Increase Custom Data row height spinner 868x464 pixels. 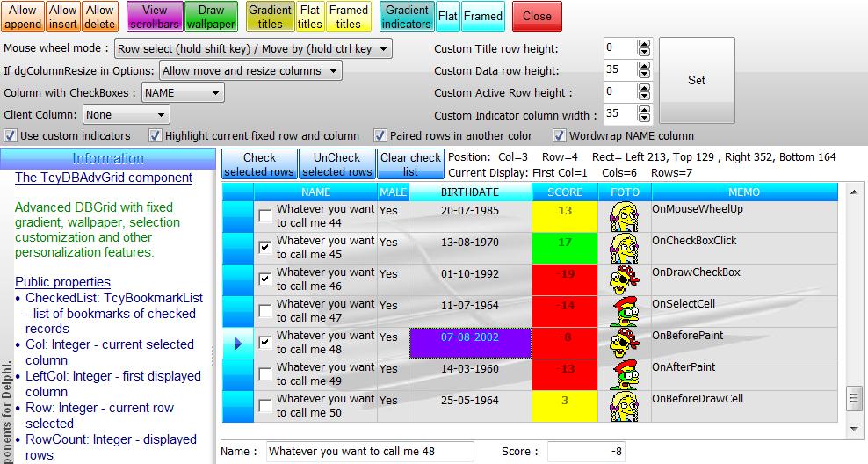[x=645, y=66]
